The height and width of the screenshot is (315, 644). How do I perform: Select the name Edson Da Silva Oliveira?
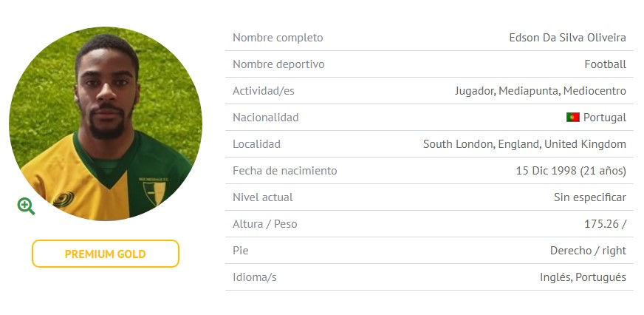pos(568,38)
